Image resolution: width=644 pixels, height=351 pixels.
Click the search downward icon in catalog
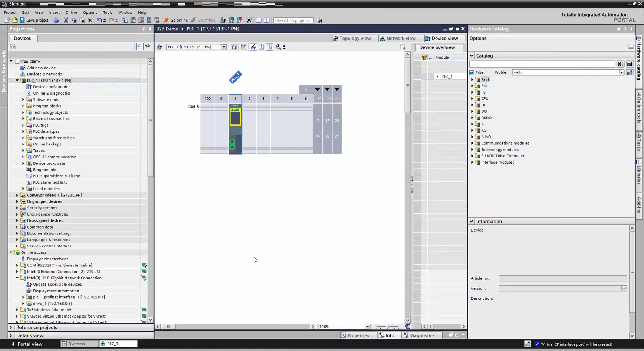620,64
